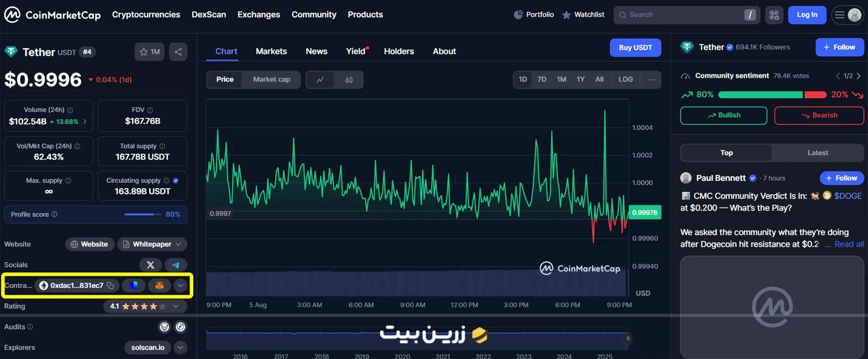The height and width of the screenshot is (359, 868).
Task: Open Read all on Paul Bennett post
Action: click(x=849, y=244)
